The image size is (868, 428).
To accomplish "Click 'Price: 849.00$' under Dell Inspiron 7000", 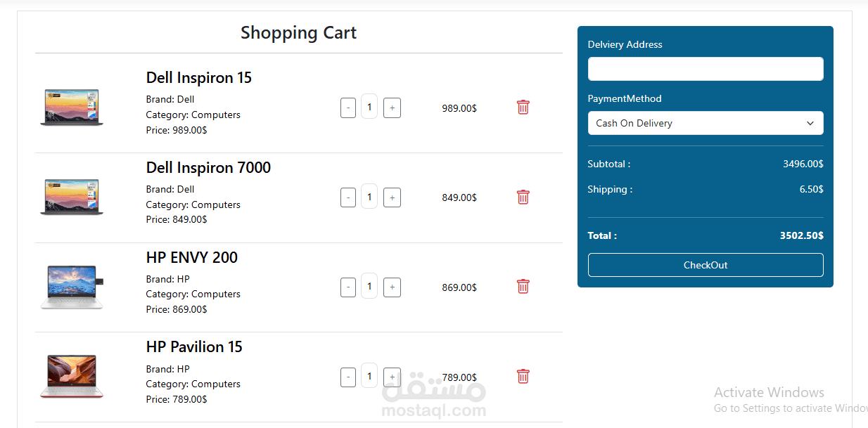I will click(x=177, y=219).
